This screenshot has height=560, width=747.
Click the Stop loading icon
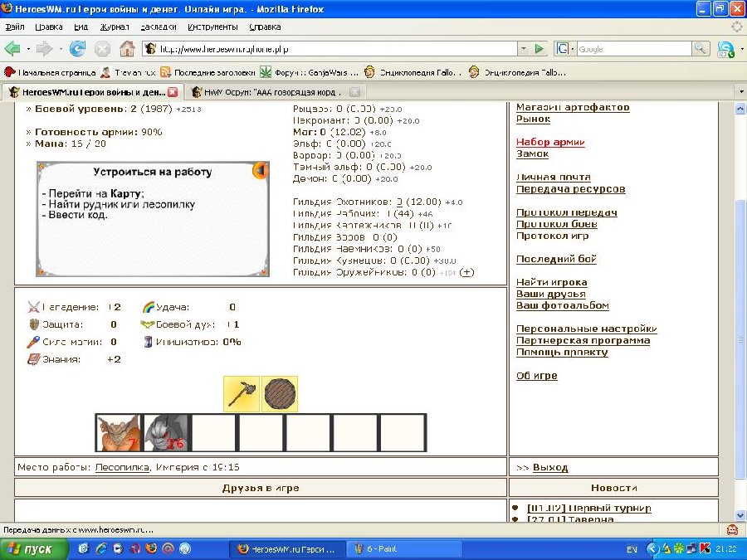(x=102, y=49)
